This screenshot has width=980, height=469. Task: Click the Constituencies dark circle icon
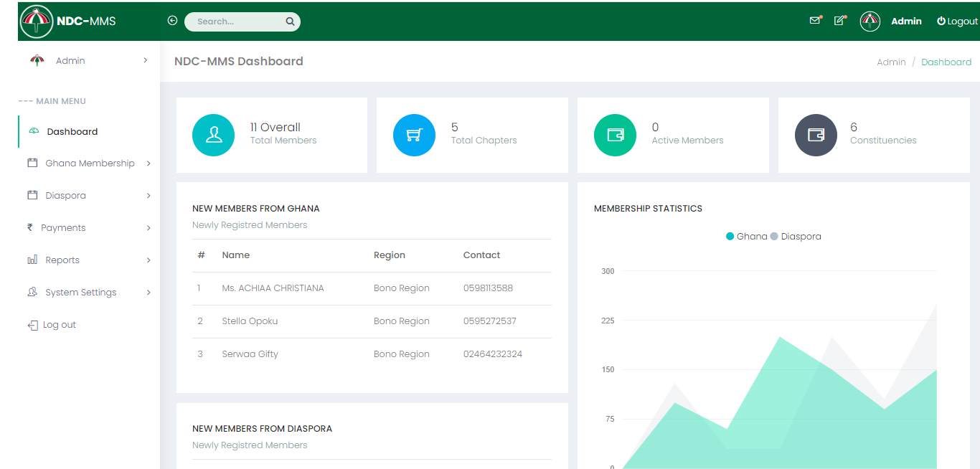(x=816, y=135)
